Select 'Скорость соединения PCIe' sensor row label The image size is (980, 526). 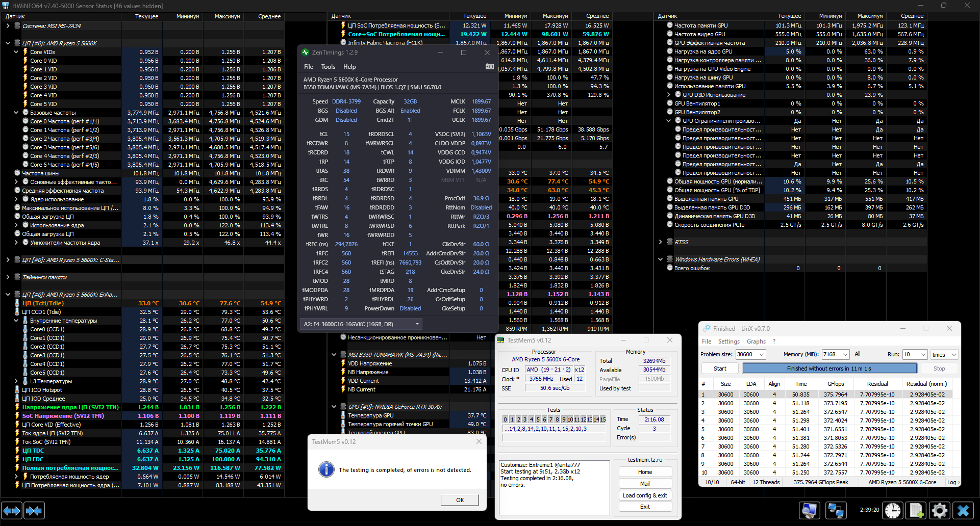point(709,225)
